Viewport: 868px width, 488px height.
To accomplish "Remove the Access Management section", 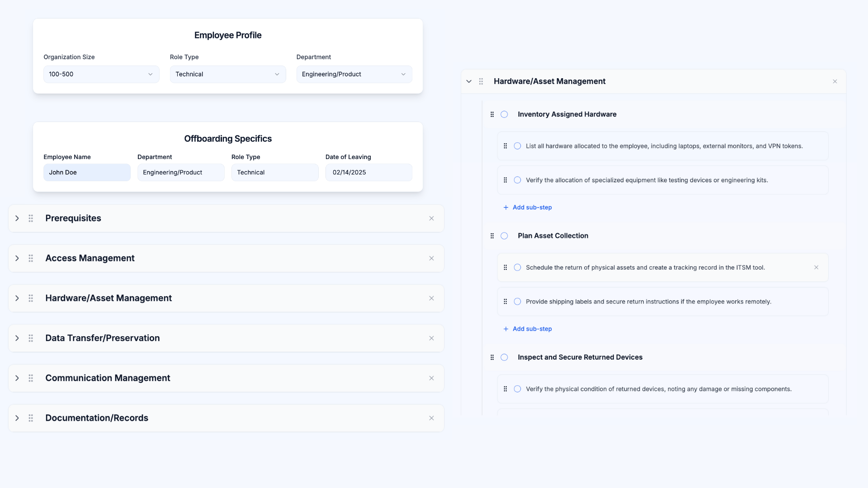I will click(432, 258).
